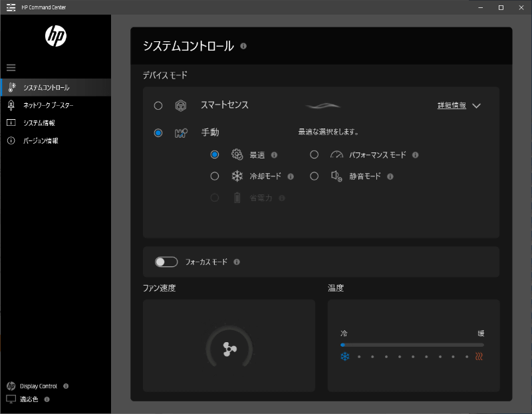532x414 pixels.
Task: Select パフォーマンス モード
Action: coord(314,154)
